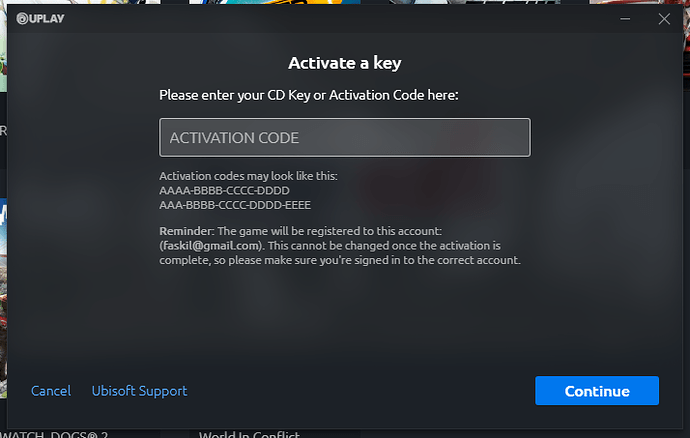Cancel the key activation

(x=51, y=391)
